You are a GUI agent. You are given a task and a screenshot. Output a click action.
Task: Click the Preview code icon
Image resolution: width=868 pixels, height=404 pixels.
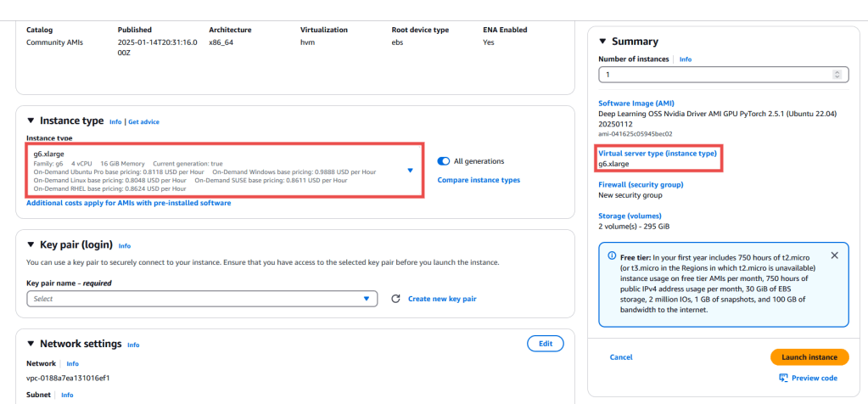click(x=783, y=378)
